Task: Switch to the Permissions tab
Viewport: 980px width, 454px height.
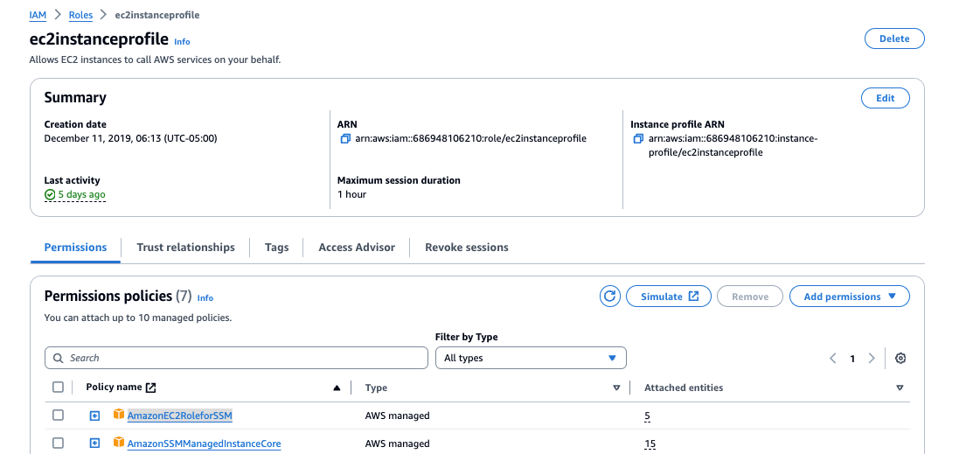Action: coord(76,247)
